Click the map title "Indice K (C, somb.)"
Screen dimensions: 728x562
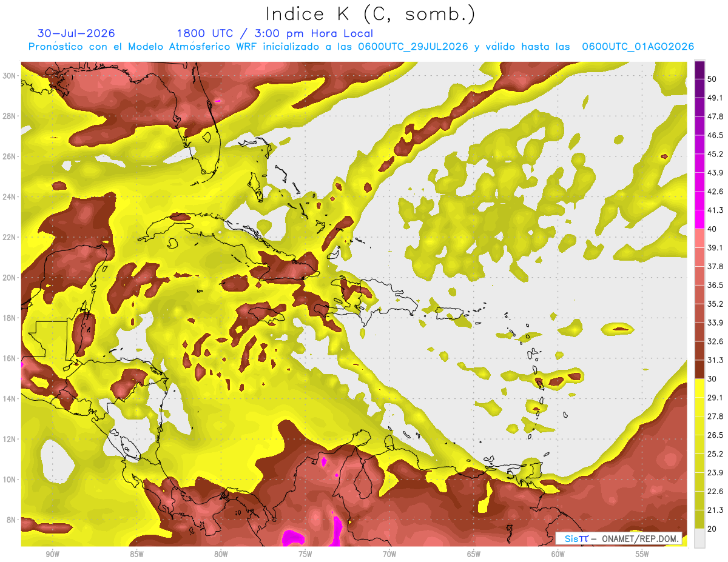pos(371,14)
